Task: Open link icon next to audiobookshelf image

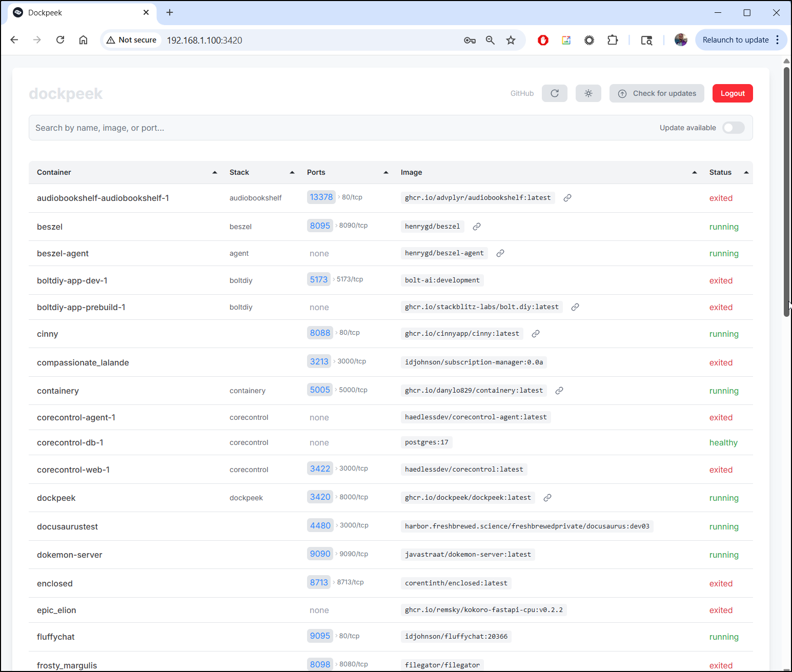Action: tap(567, 198)
